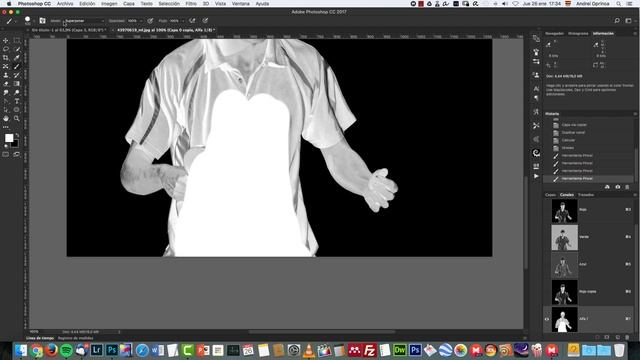
Task: Open tool preset picker arrow
Action: (16, 21)
